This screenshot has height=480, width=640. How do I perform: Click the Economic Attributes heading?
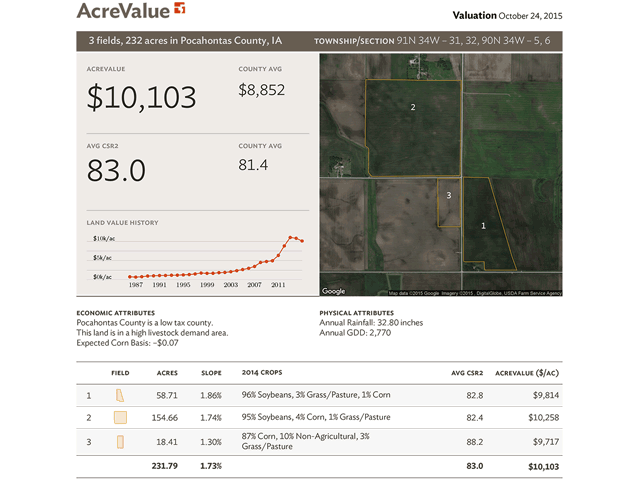tap(116, 313)
